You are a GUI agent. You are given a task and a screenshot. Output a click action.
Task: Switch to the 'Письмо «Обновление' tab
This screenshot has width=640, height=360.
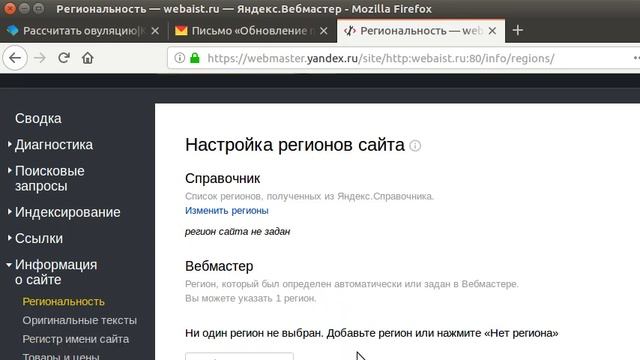(x=252, y=31)
